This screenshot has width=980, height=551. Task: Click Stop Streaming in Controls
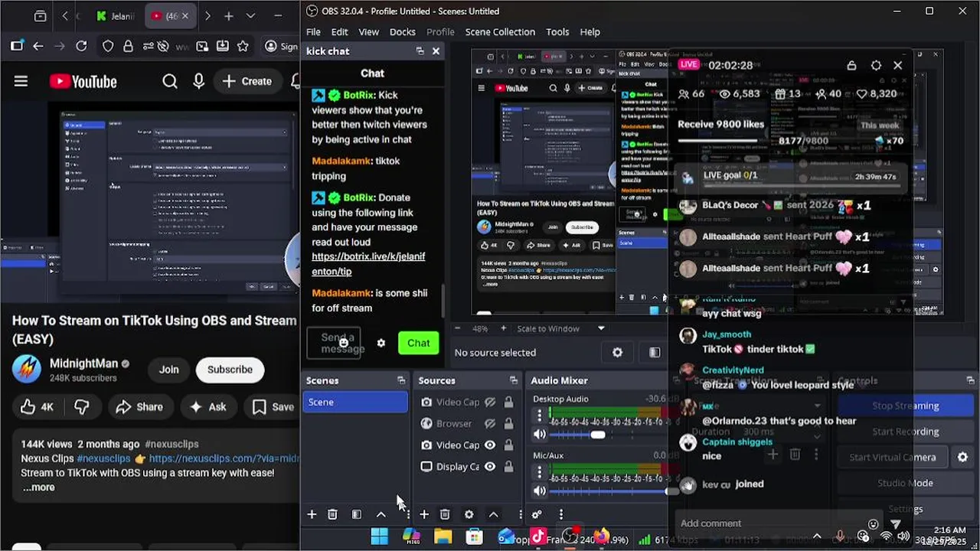pyautogui.click(x=905, y=406)
